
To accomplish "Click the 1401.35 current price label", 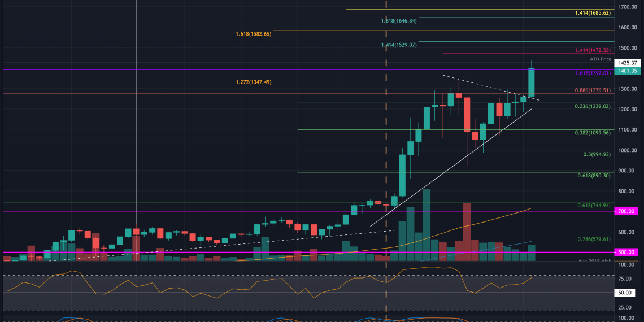I will 628,71.
